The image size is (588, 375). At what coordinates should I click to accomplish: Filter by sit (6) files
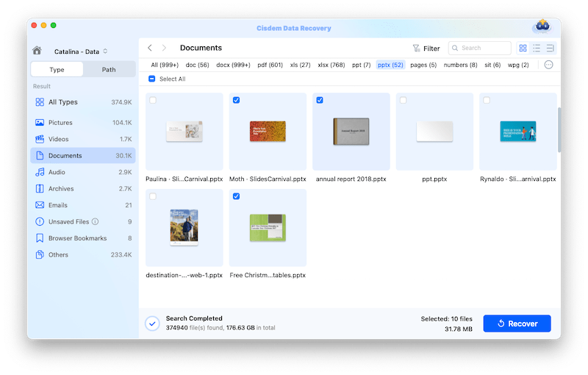[492, 65]
